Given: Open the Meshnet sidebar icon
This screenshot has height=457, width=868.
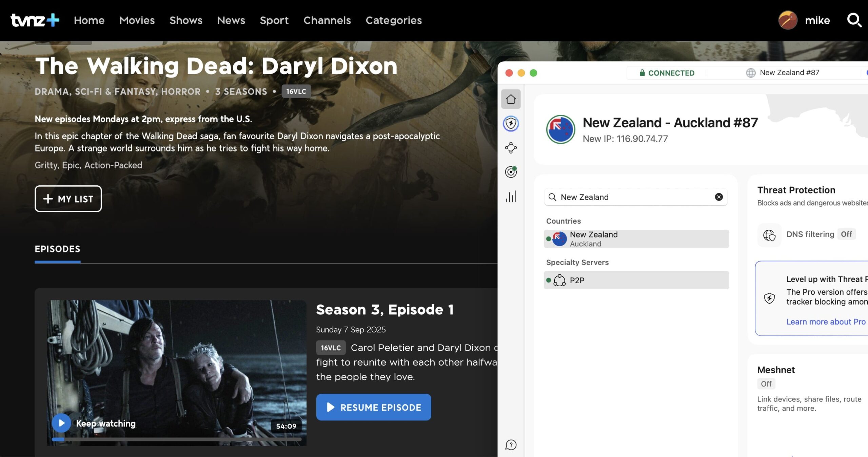Looking at the screenshot, I should tap(511, 148).
